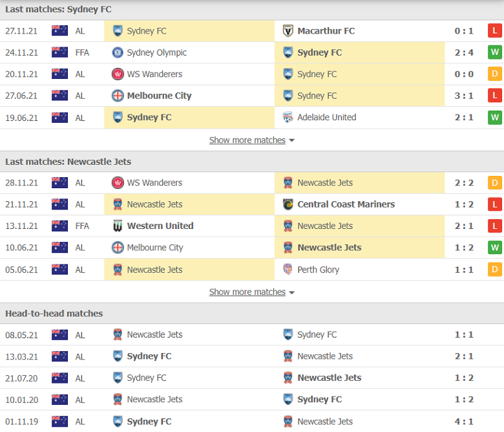Click the red L badge for Central Coast Mariners match
Image resolution: width=504 pixels, height=432 pixels.
click(x=495, y=204)
